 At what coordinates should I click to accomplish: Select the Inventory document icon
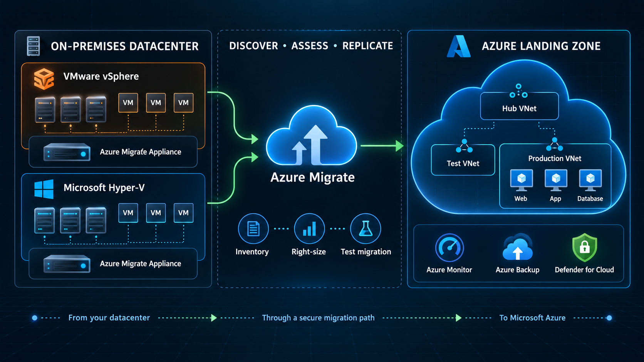pyautogui.click(x=253, y=229)
